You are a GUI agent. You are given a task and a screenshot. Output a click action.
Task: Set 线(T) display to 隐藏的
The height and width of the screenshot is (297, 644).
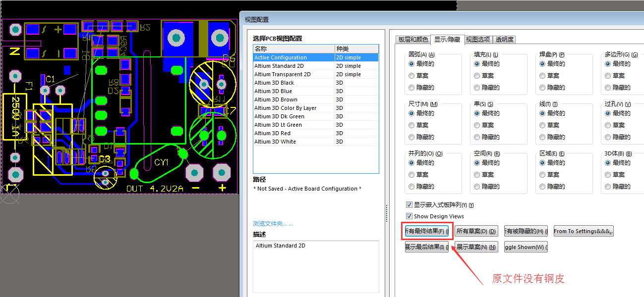coord(542,137)
